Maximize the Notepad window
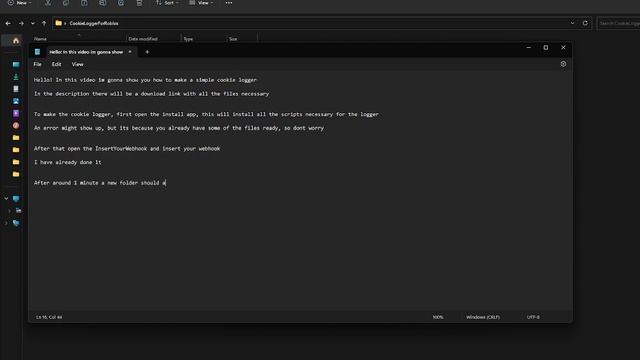The image size is (640, 360). [x=546, y=48]
